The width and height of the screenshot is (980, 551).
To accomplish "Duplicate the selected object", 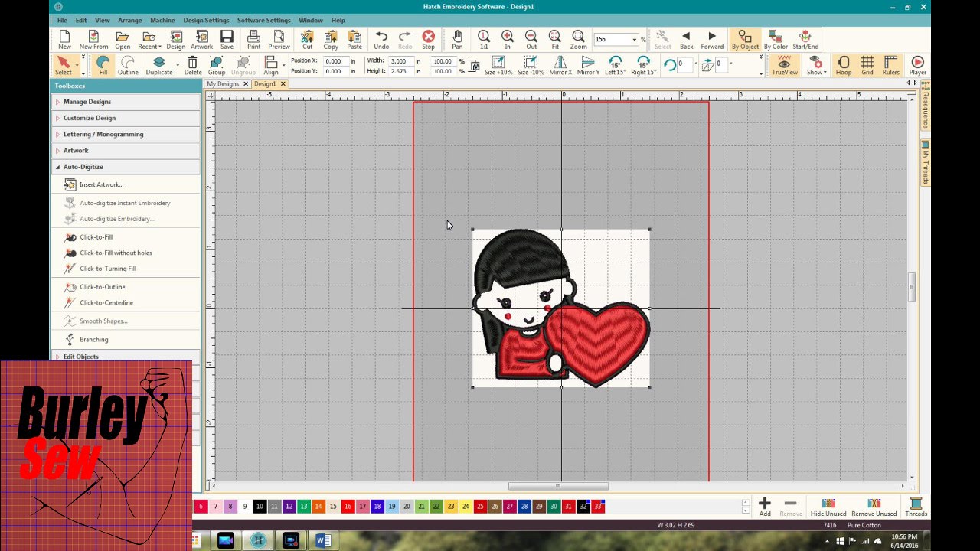I will (159, 66).
